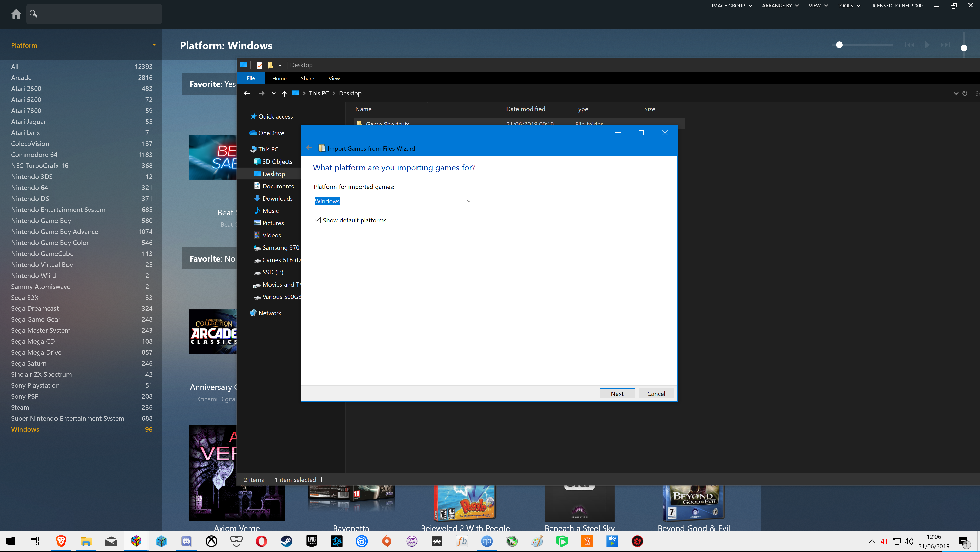This screenshot has height=552, width=980.
Task: Open Steam from the taskbar
Action: [x=286, y=541]
